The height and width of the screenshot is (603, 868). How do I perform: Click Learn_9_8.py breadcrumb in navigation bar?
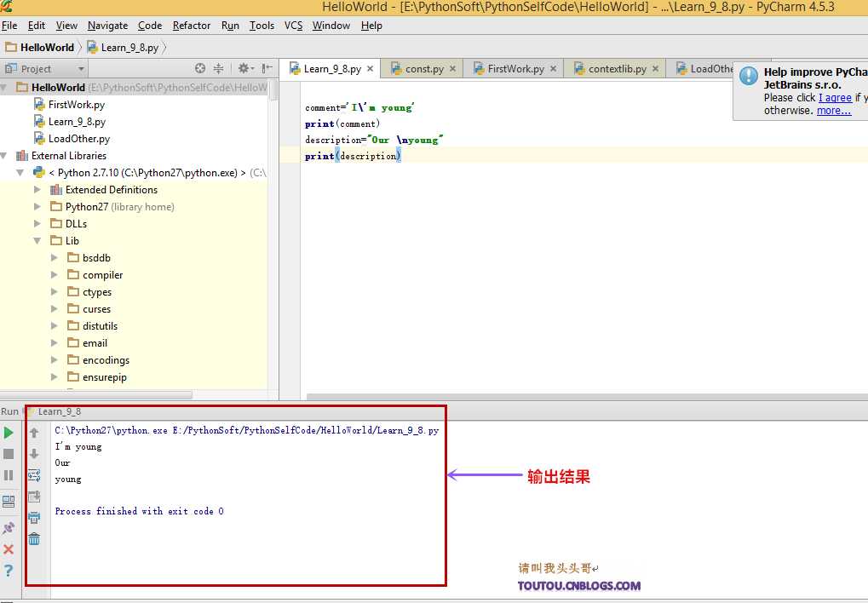click(123, 48)
